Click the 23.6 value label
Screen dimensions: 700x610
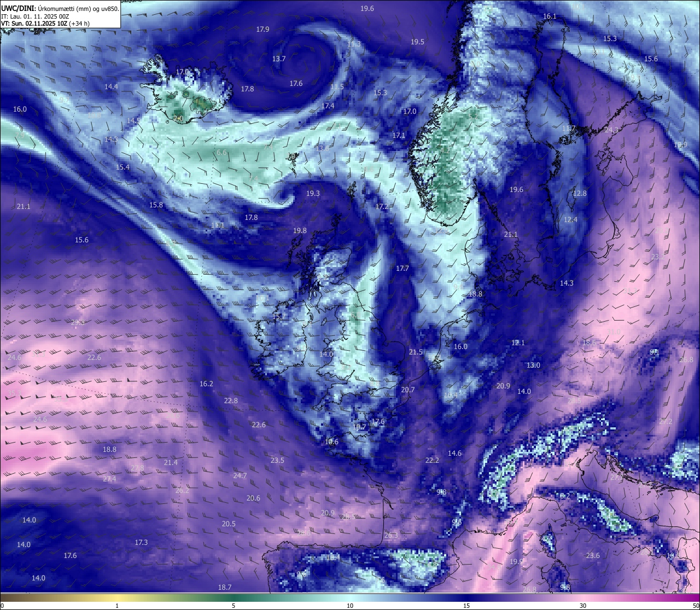click(x=593, y=556)
